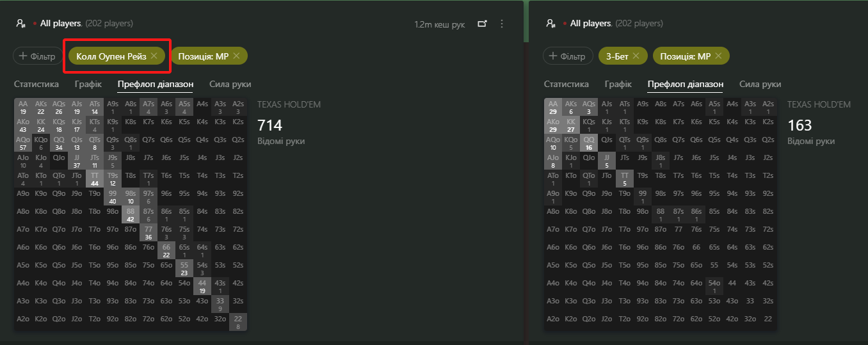Select KK cell with 27 in right grid
Screen dimensions: 868x345
coord(571,125)
